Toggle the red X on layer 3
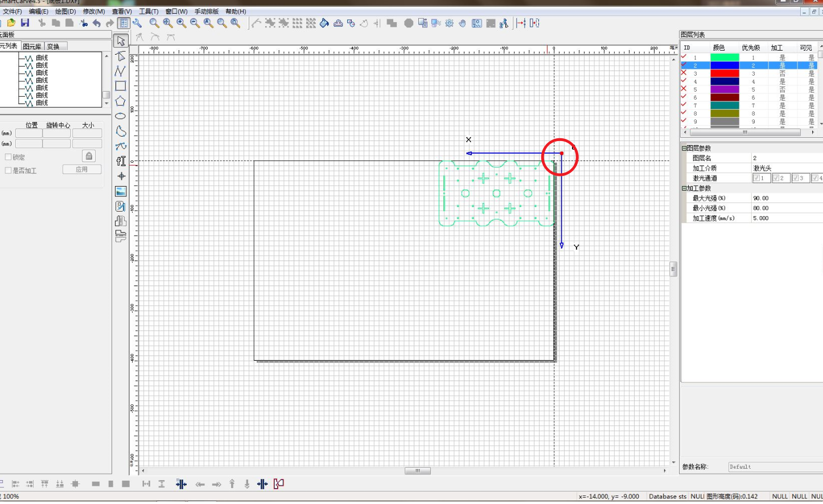Screen dimensions: 823x504 point(684,73)
